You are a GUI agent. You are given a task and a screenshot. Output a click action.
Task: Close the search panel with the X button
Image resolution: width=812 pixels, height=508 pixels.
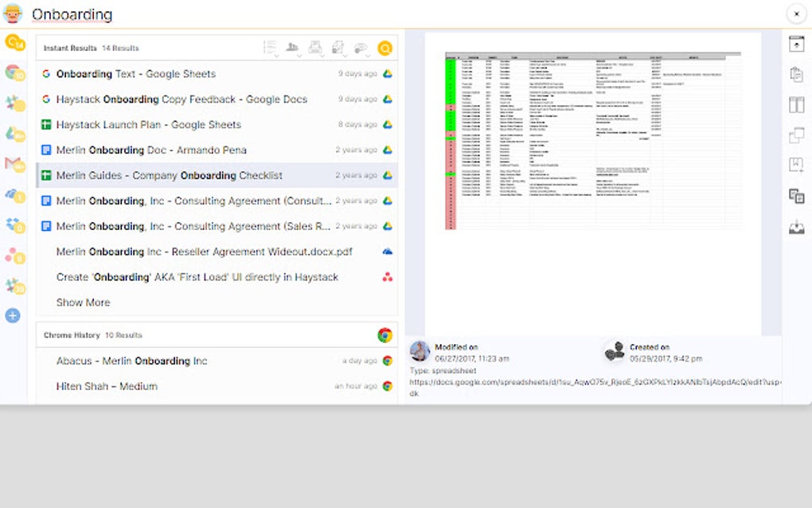click(x=796, y=14)
